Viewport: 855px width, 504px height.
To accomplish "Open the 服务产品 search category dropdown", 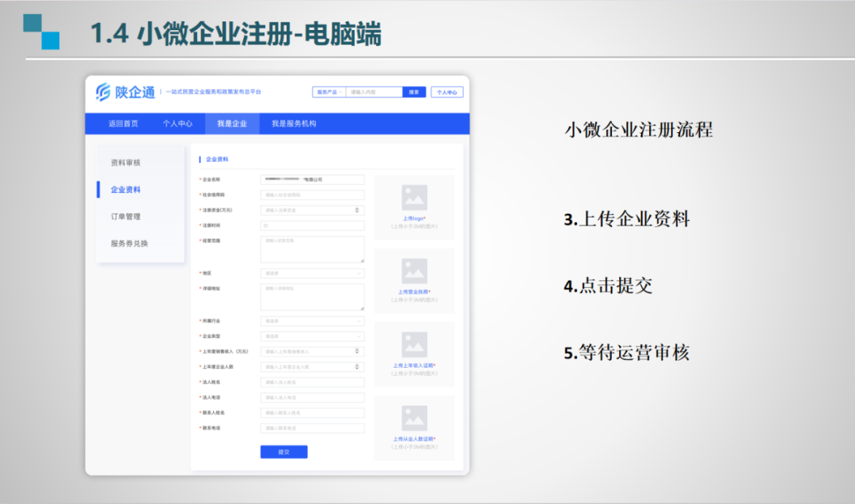I will pyautogui.click(x=329, y=93).
